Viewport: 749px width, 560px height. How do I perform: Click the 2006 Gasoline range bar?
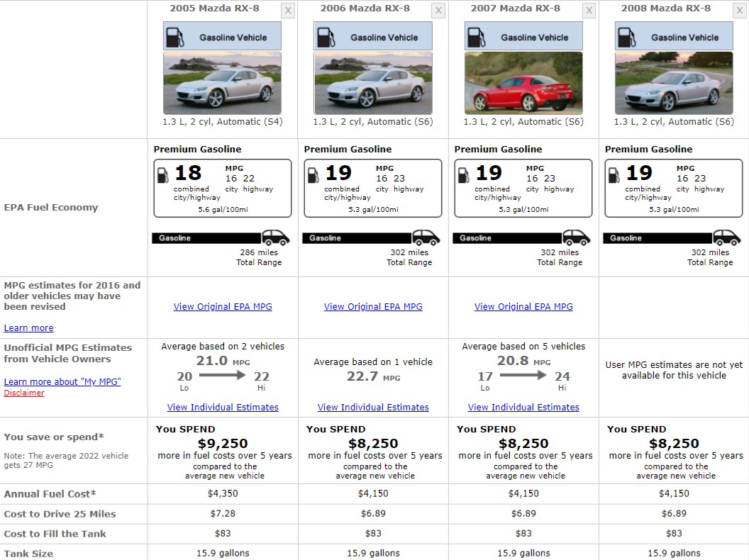click(x=357, y=237)
